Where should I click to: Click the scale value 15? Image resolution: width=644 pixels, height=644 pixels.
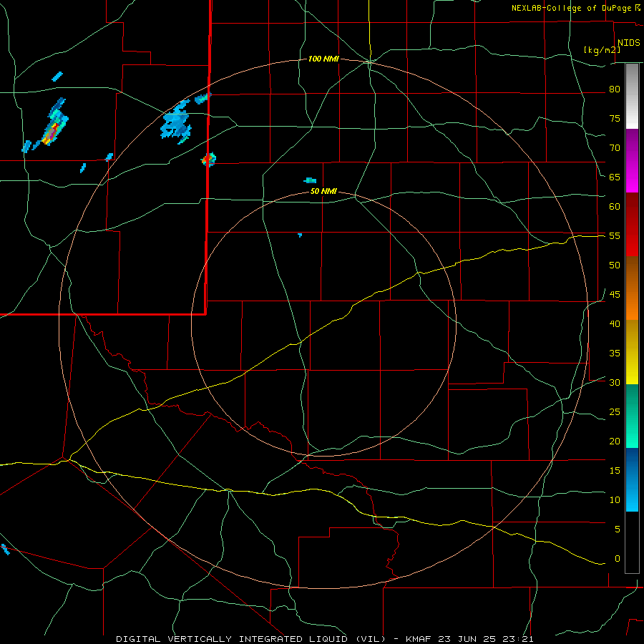click(x=615, y=471)
